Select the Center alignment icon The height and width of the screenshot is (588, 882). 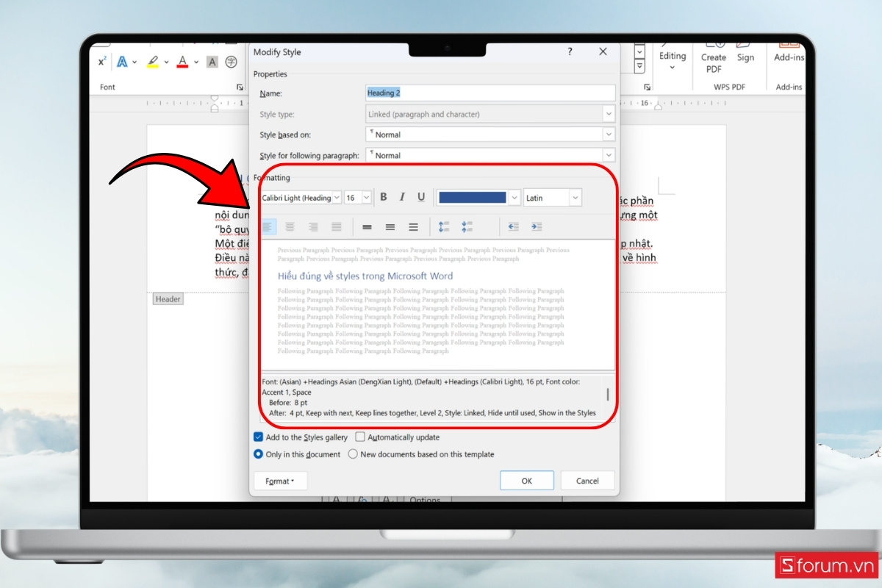click(x=290, y=227)
